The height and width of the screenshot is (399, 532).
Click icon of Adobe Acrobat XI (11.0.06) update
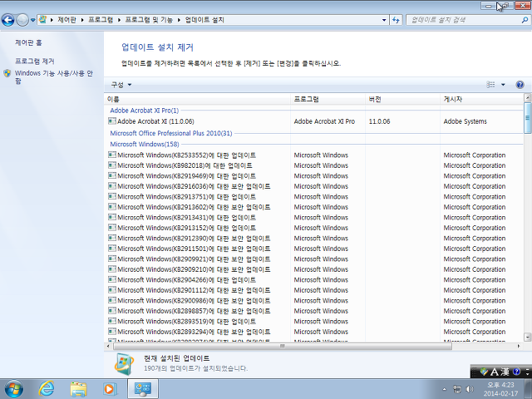pos(112,121)
